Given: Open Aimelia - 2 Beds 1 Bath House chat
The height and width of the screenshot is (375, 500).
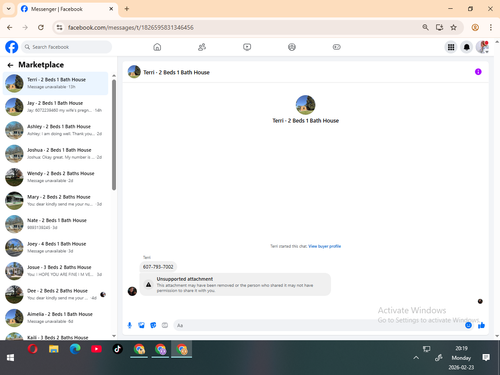Looking at the screenshot, I should tap(55, 318).
